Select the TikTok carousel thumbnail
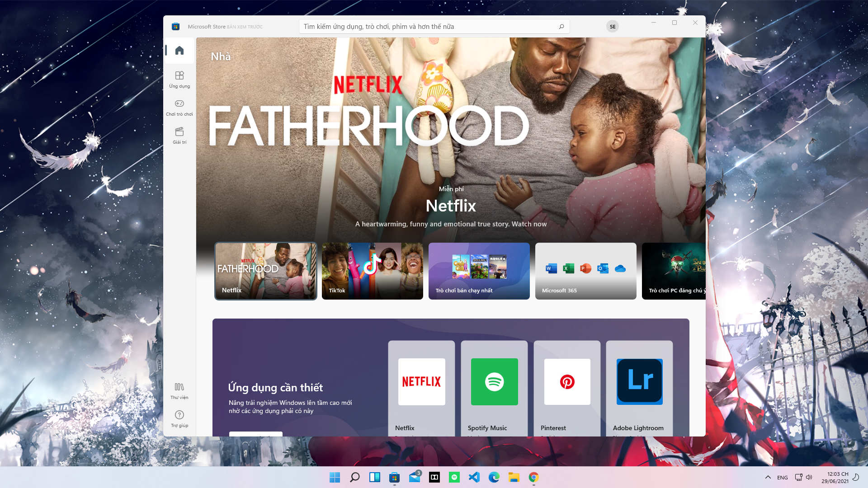 pyautogui.click(x=373, y=271)
